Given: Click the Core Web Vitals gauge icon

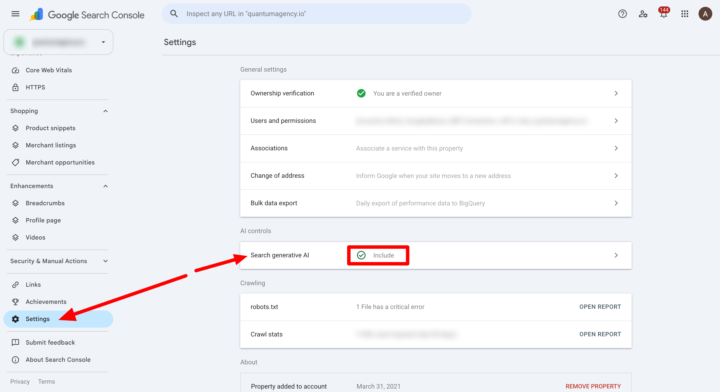Looking at the screenshot, I should point(16,70).
